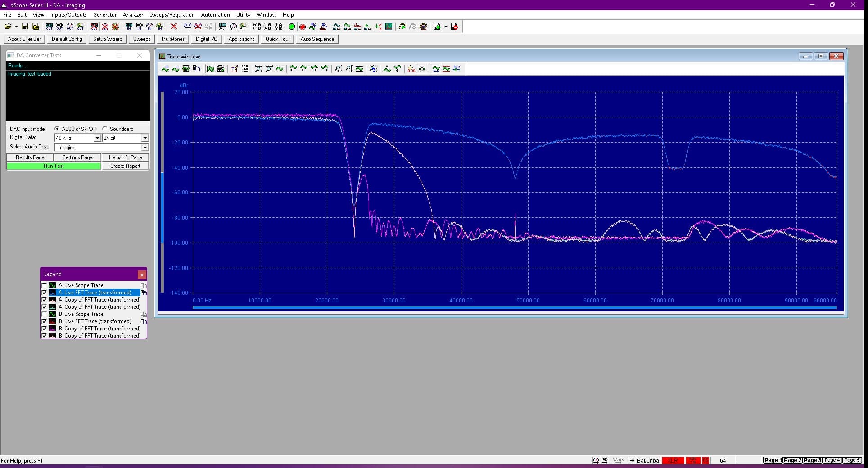The image size is (868, 468).
Task: Open the Sweeps/Regulation menu
Action: click(x=172, y=15)
